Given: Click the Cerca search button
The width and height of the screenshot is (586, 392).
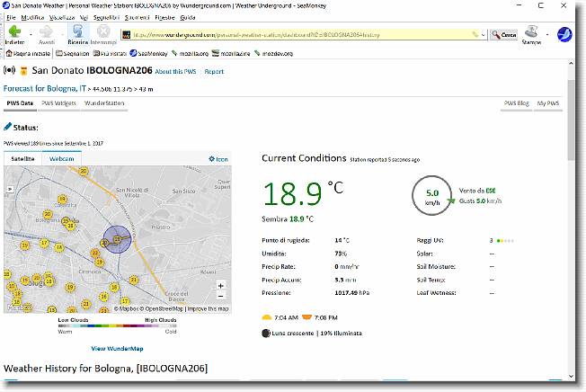Looking at the screenshot, I should pos(504,35).
